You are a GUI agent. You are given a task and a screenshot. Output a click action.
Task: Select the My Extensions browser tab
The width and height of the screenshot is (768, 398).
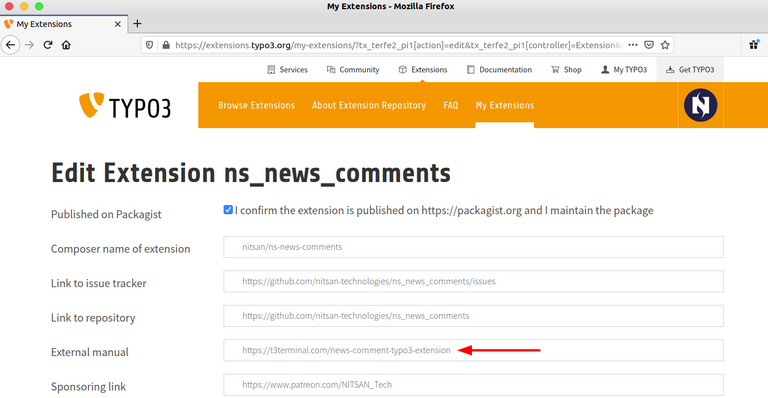coord(63,24)
